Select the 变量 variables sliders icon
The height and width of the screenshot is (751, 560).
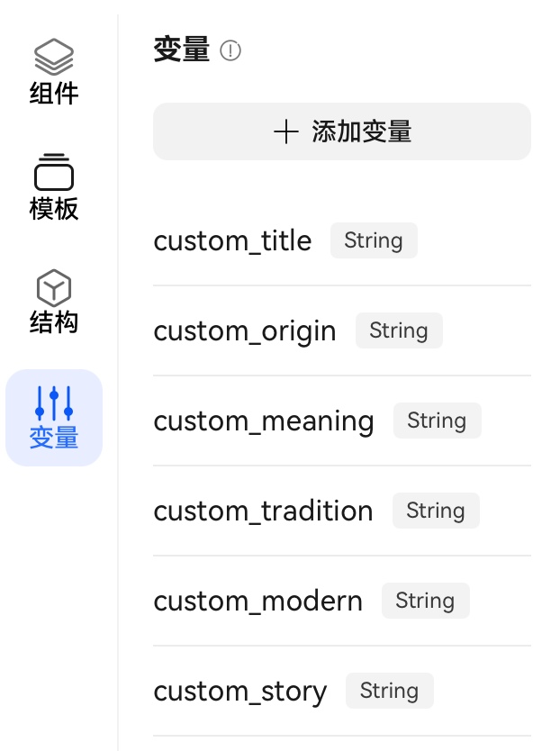click(x=54, y=403)
